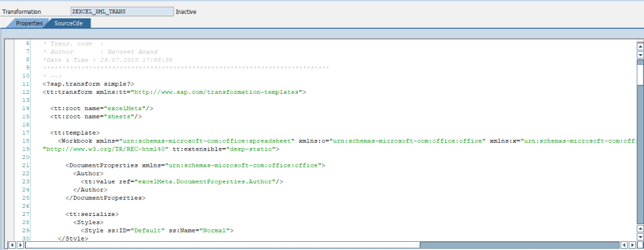The image size is (644, 250).
Task: Click the closing </Author> tag line
Action: [x=91, y=190]
